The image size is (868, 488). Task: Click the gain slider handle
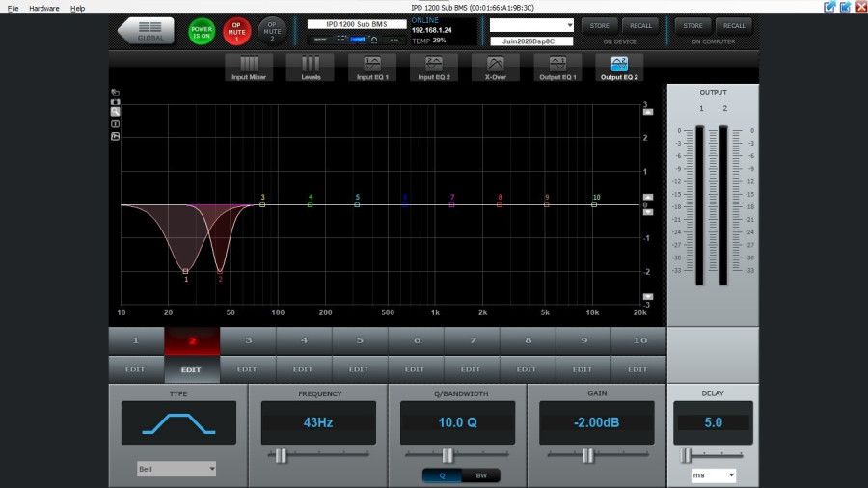(x=588, y=455)
